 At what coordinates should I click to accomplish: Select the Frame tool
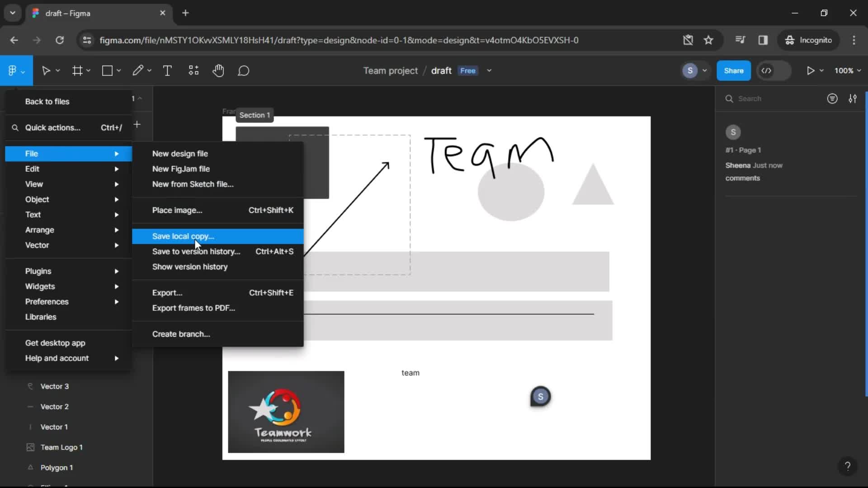[77, 70]
